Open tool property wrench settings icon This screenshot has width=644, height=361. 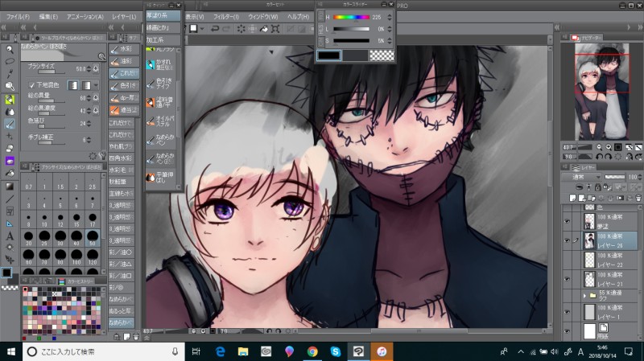click(102, 156)
